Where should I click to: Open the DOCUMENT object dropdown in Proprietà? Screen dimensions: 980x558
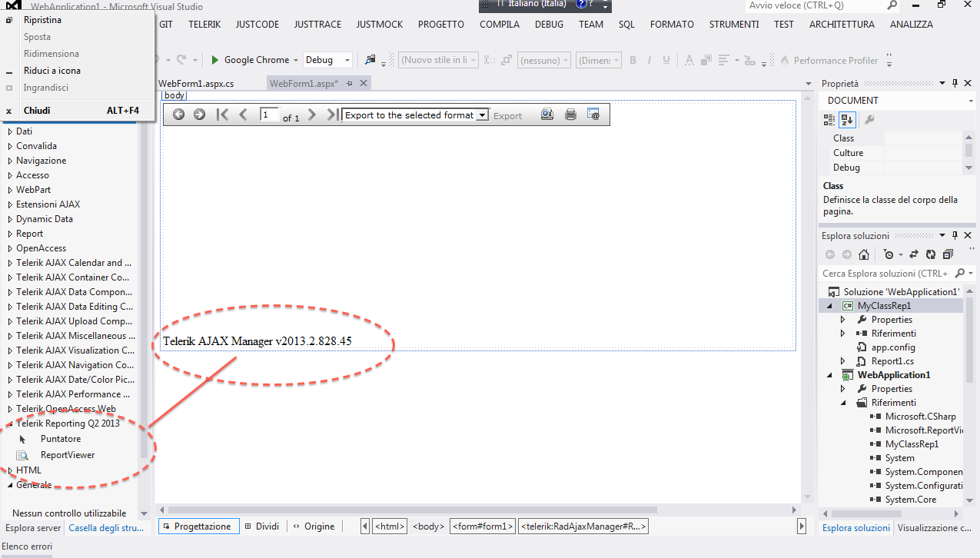pos(972,101)
